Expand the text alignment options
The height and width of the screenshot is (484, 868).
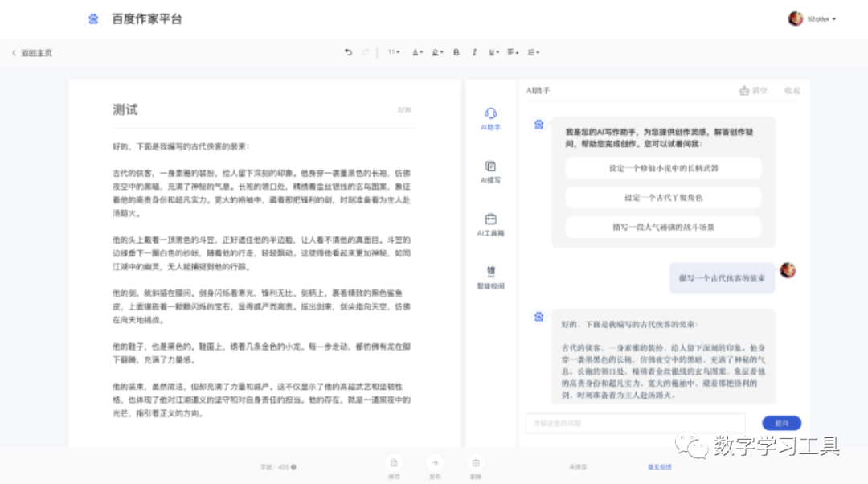[512, 52]
